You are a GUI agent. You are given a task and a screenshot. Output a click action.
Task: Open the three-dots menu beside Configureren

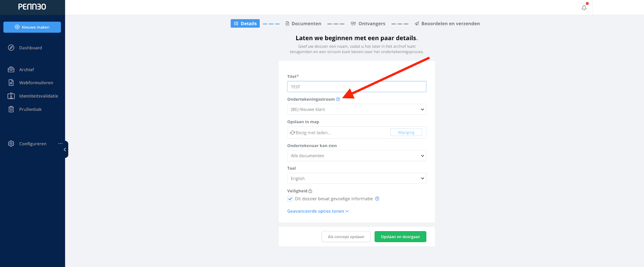(60, 144)
